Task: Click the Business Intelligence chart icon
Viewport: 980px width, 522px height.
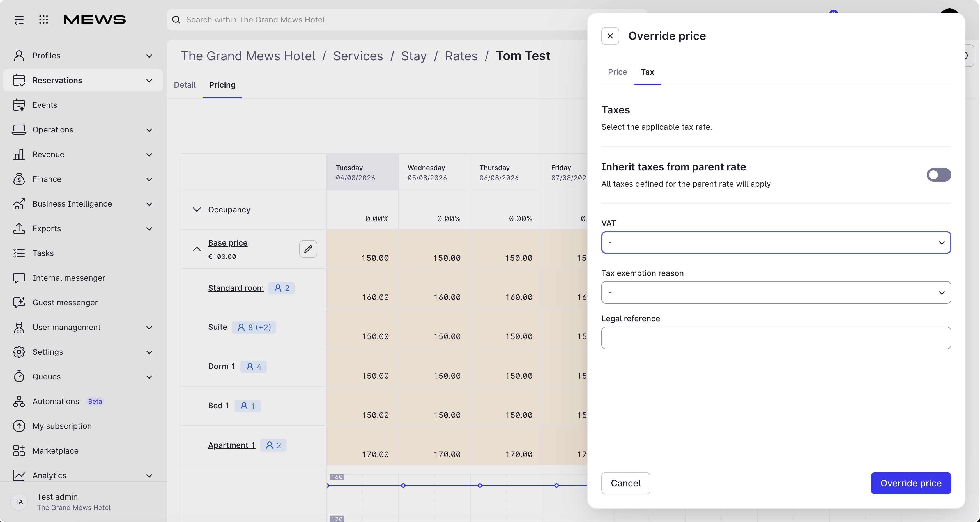Action: point(19,204)
